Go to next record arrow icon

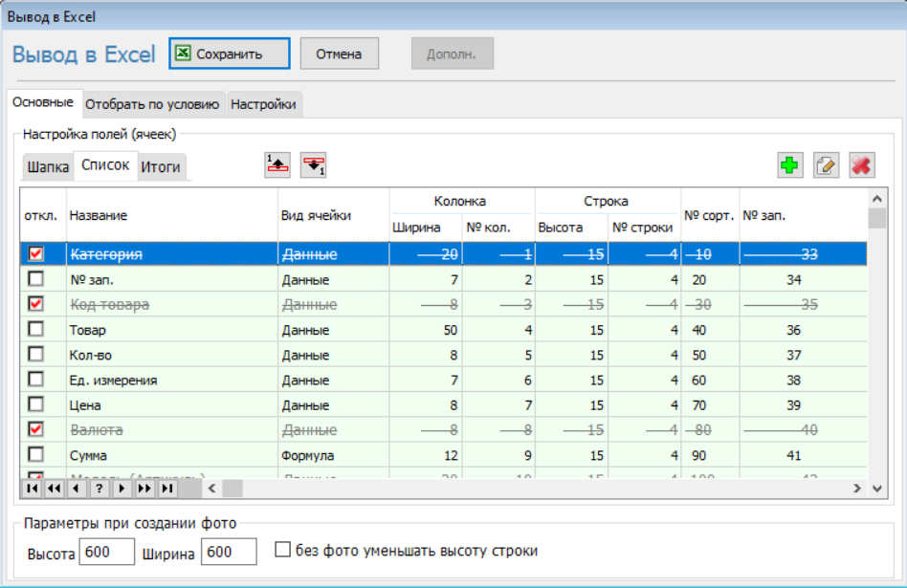[x=122, y=489]
